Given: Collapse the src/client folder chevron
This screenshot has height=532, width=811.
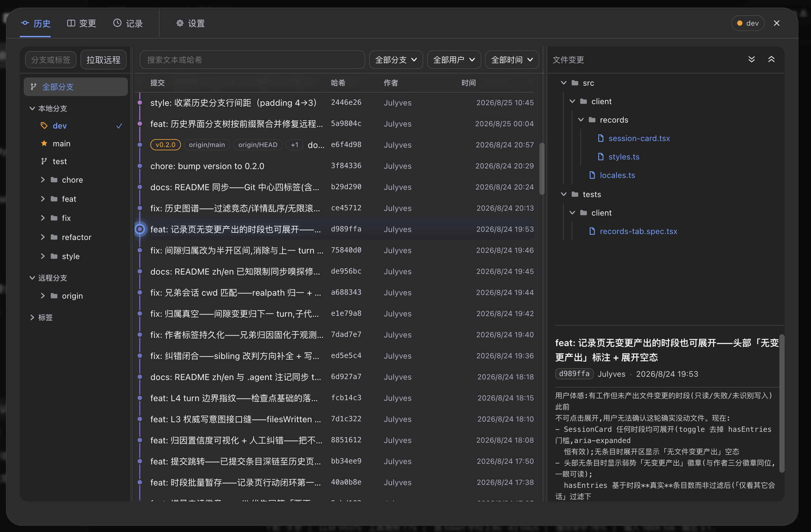Looking at the screenshot, I should 572,101.
